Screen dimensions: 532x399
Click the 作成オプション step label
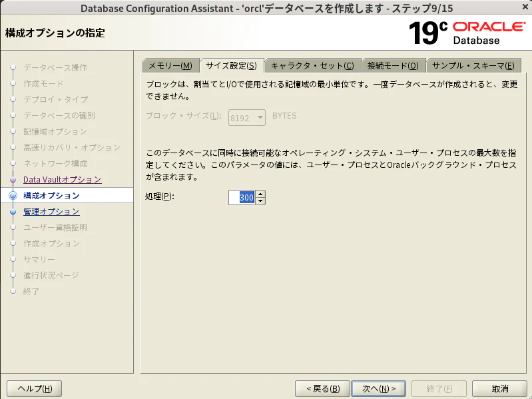(x=51, y=243)
